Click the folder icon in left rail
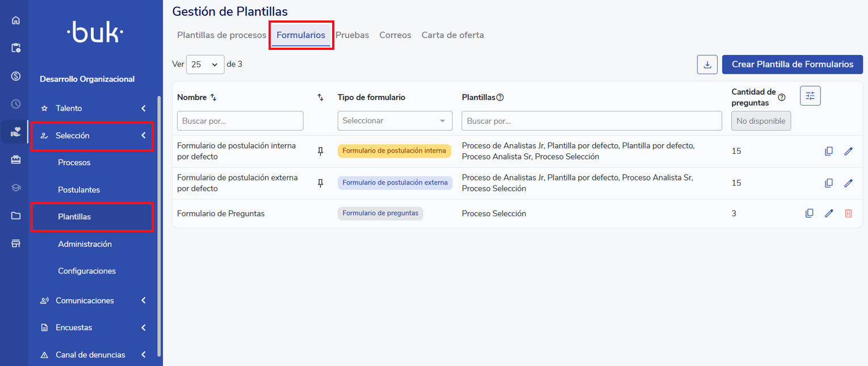 point(16,216)
